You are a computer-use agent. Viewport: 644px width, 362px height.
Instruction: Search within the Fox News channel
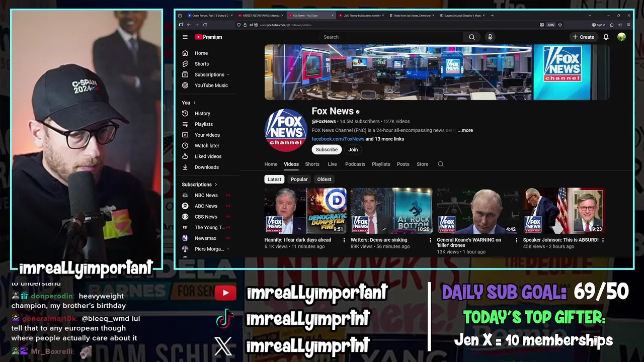coord(441,164)
